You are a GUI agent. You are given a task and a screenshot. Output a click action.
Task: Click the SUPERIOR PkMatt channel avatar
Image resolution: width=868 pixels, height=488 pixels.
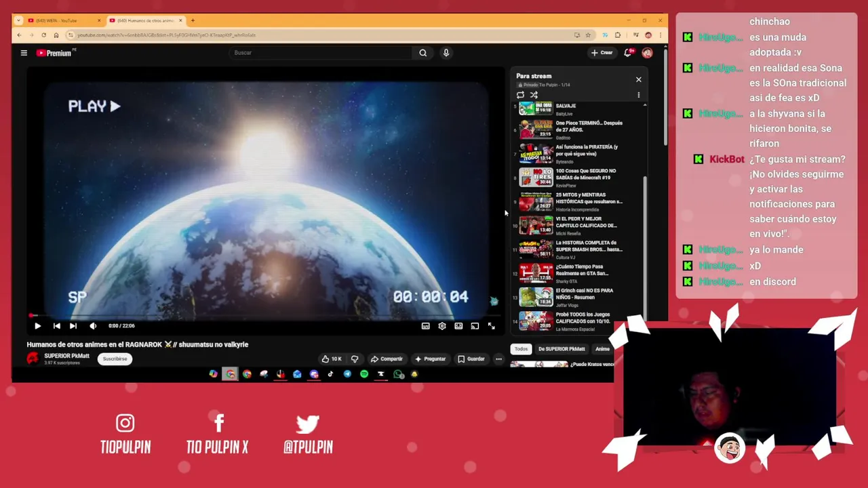33,359
